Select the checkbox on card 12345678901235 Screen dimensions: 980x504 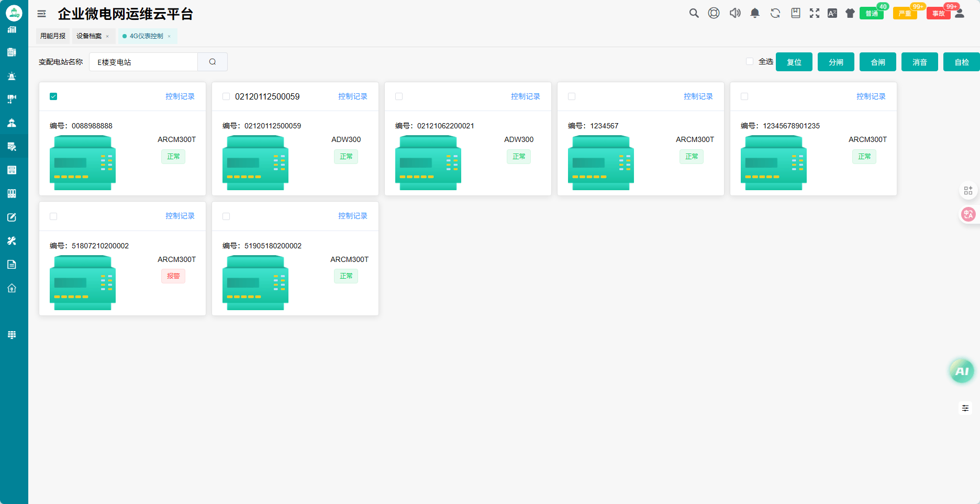[x=744, y=96]
